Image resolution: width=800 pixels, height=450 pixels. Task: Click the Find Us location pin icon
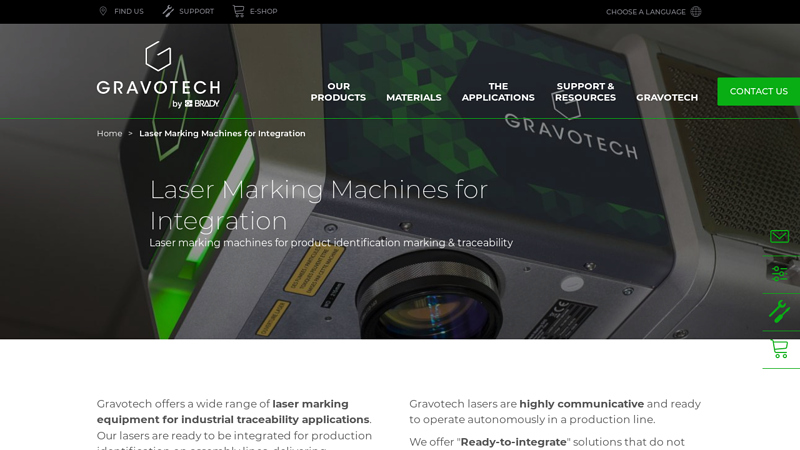click(x=103, y=11)
